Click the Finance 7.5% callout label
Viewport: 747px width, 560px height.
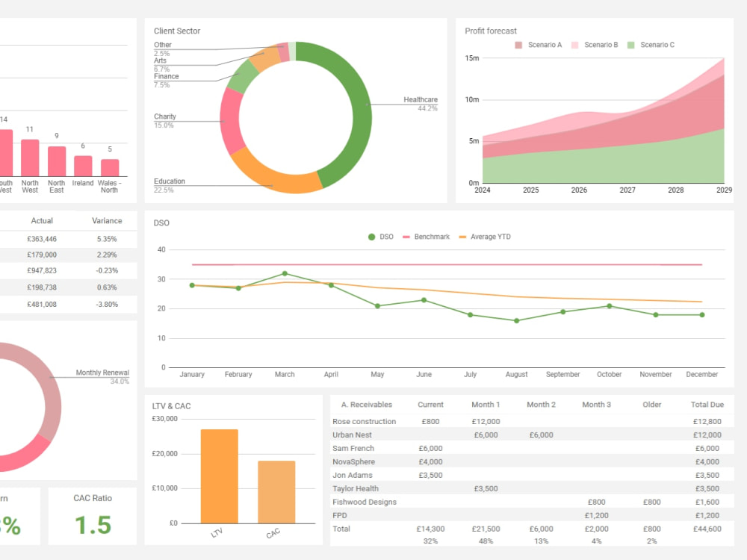click(166, 80)
